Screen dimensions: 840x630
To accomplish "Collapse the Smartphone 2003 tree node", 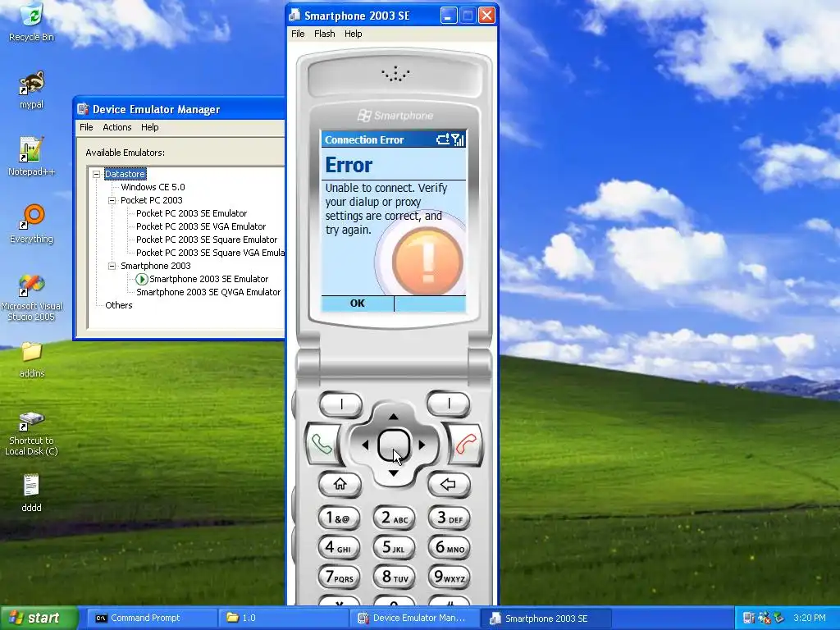I will pyautogui.click(x=112, y=266).
